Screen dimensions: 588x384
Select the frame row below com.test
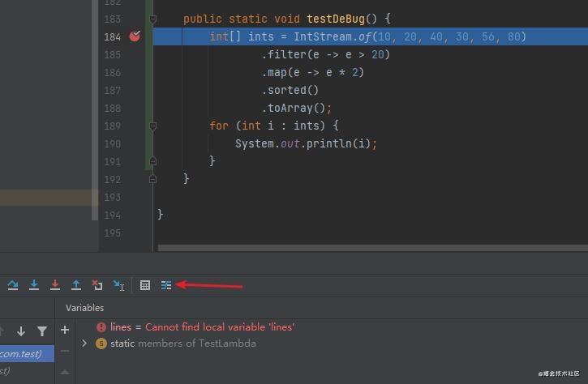tap(27, 371)
